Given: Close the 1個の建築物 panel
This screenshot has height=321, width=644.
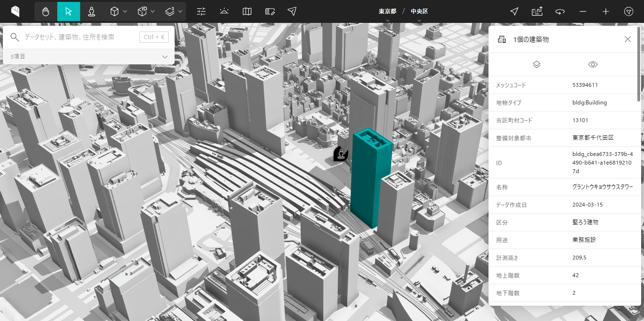Looking at the screenshot, I should 628,39.
